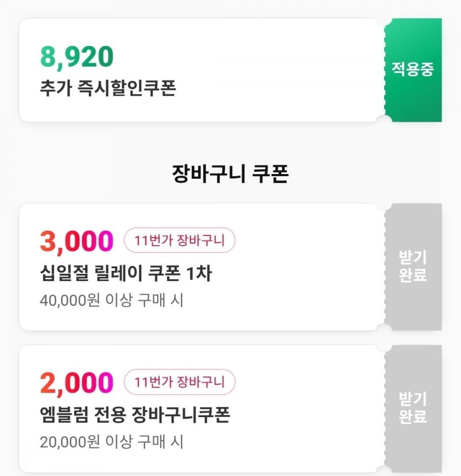
Task: Tap the green 적용중 button
Action: coord(413,70)
